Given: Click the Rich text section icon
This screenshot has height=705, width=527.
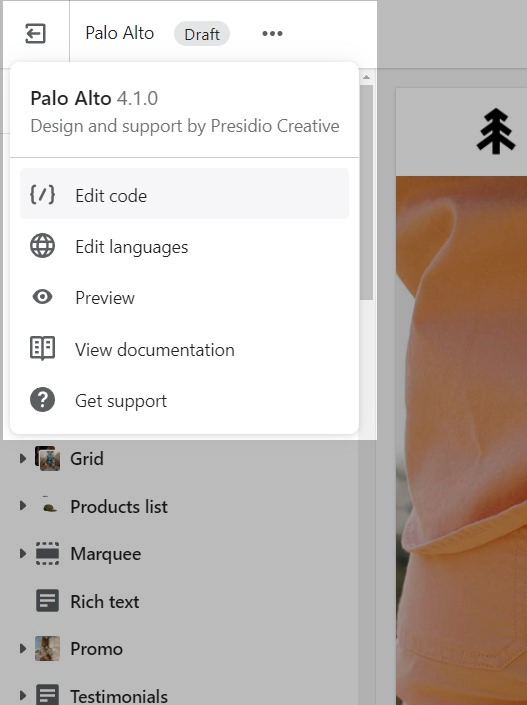Looking at the screenshot, I should (47, 601).
